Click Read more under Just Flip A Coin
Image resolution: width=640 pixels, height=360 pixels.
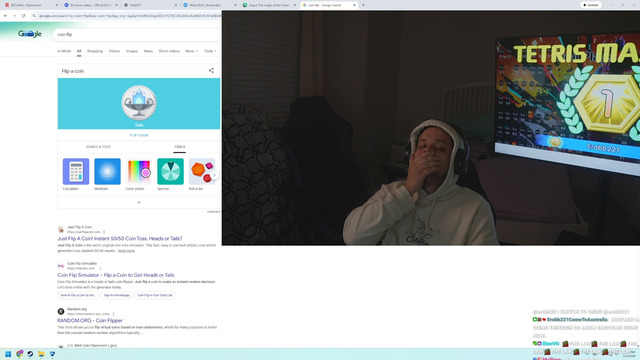point(126,251)
